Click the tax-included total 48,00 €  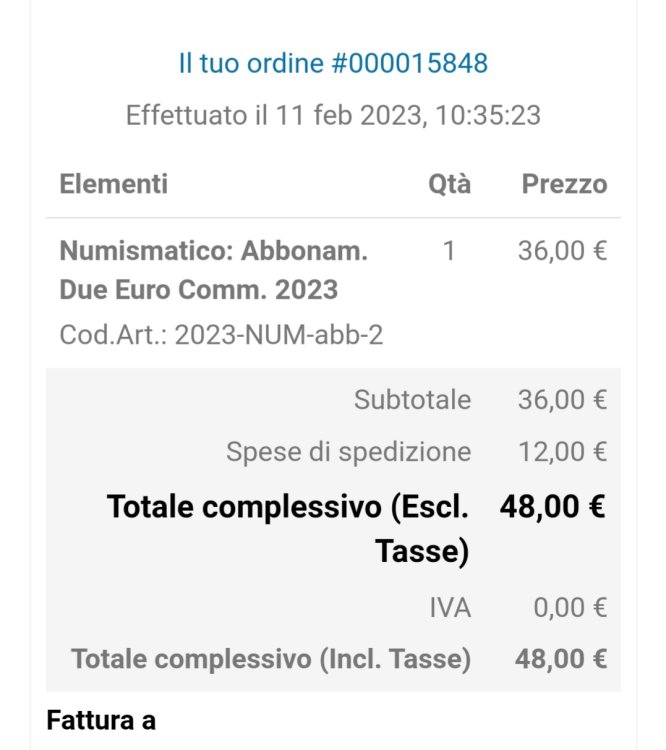pos(561,659)
